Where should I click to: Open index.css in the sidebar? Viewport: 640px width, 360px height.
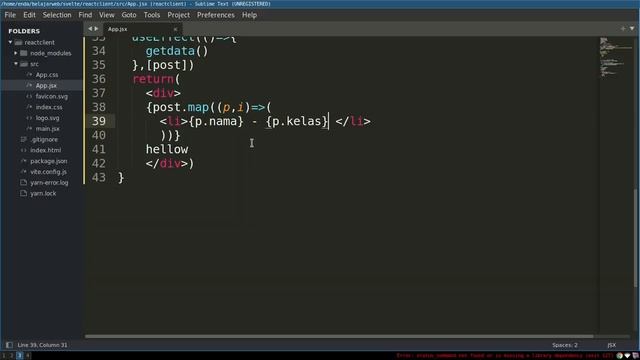tap(49, 107)
